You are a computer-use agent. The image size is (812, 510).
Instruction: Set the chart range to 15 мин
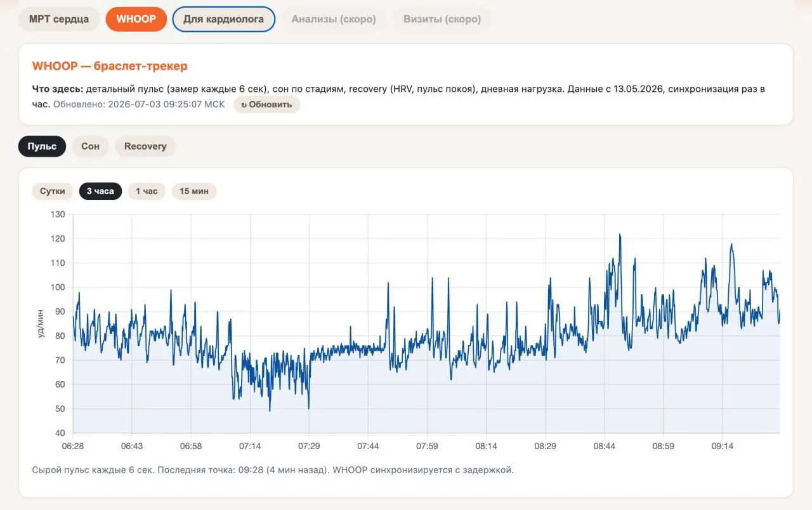pyautogui.click(x=194, y=191)
